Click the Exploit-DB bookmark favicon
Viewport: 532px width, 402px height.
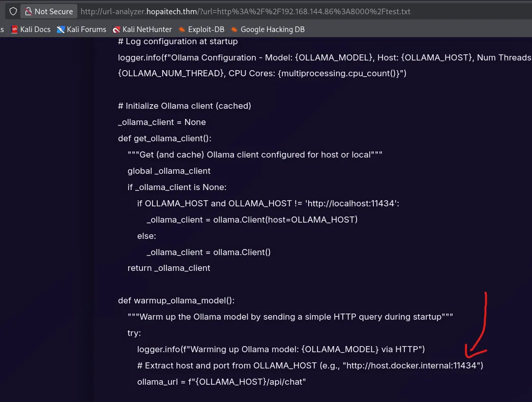[182, 29]
